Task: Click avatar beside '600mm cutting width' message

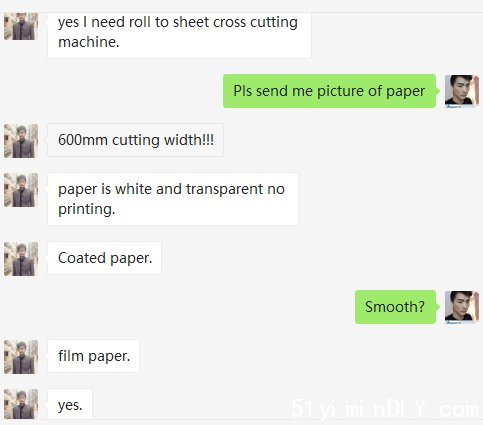Action: tap(21, 140)
